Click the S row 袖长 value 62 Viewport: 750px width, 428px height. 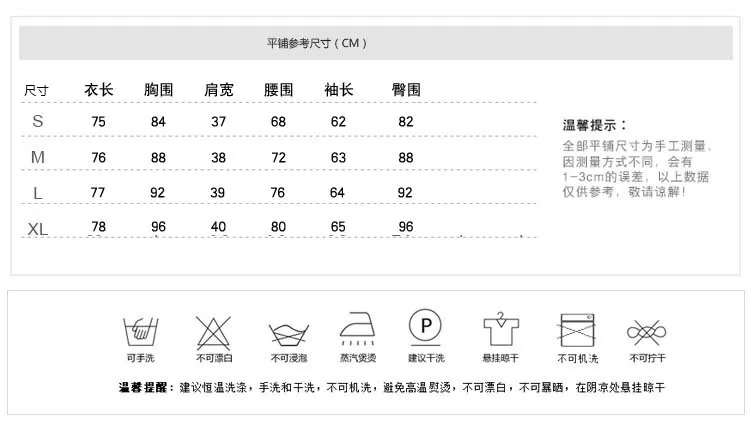338,121
